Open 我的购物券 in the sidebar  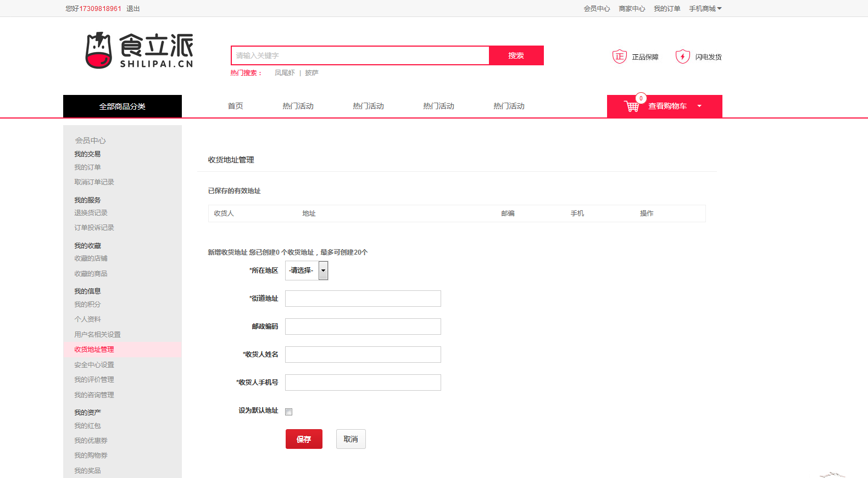91,455
